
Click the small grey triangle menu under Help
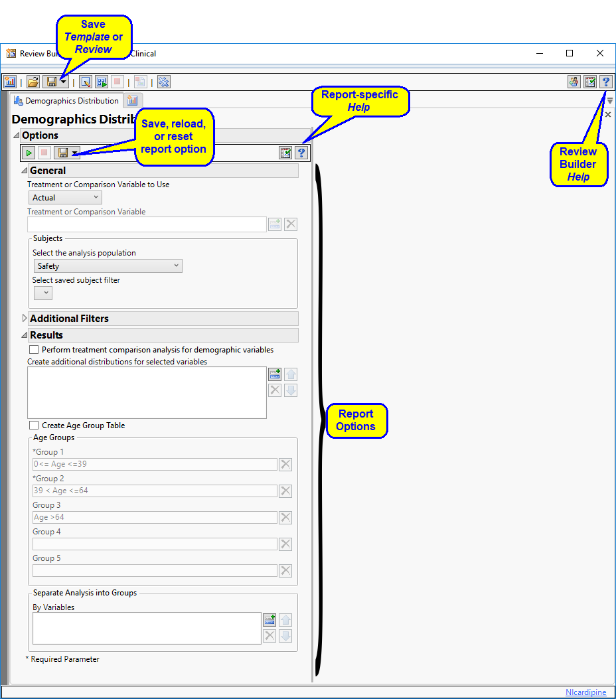tap(610, 101)
